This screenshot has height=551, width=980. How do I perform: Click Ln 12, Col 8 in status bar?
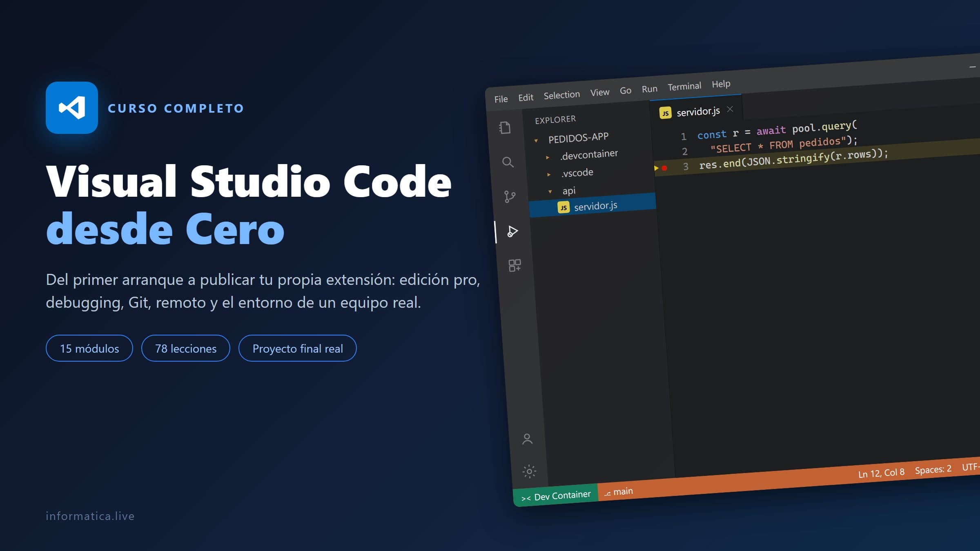pyautogui.click(x=881, y=473)
